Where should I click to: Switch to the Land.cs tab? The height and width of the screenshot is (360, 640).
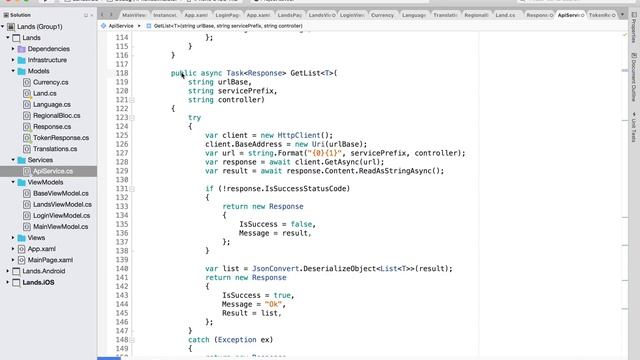[505, 15]
